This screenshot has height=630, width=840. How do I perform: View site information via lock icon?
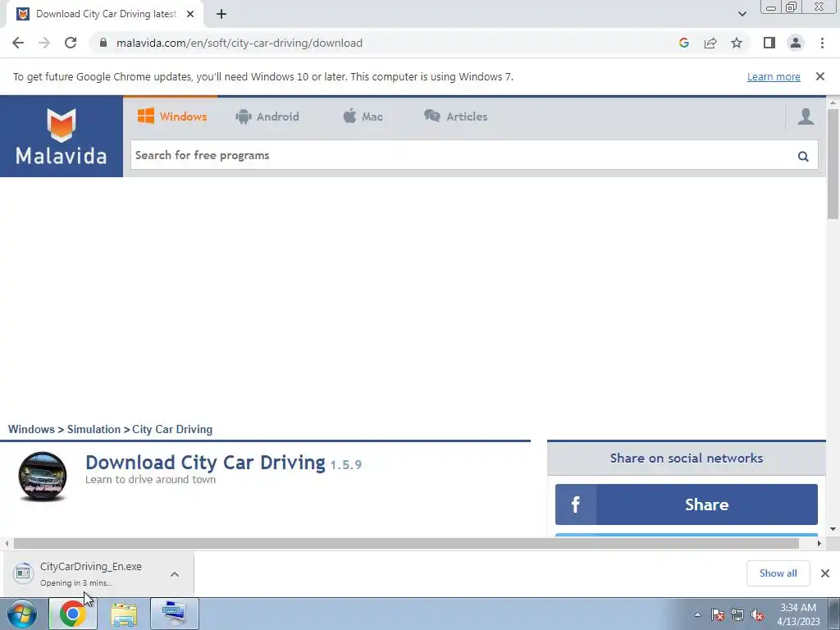click(x=103, y=43)
